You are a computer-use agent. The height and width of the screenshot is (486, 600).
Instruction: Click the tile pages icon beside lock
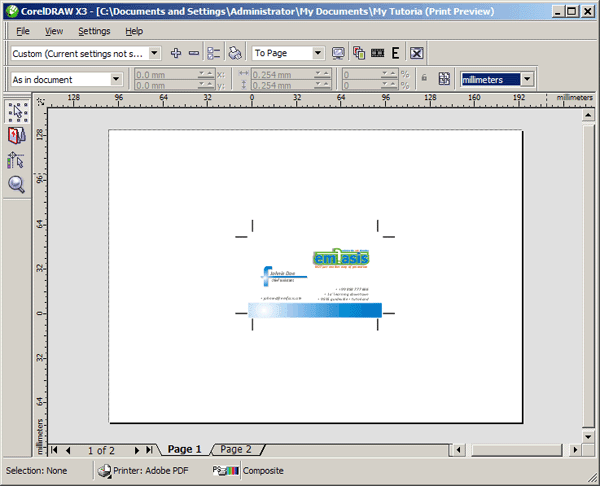click(444, 78)
